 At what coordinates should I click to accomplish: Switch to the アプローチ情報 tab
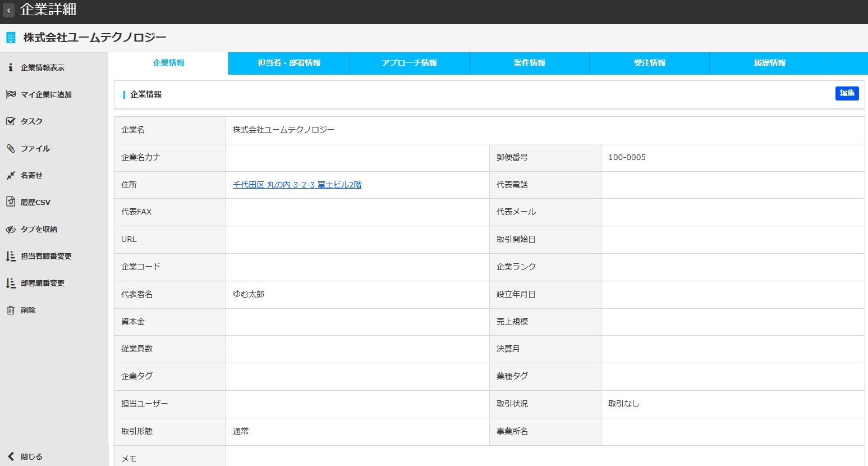coord(409,63)
